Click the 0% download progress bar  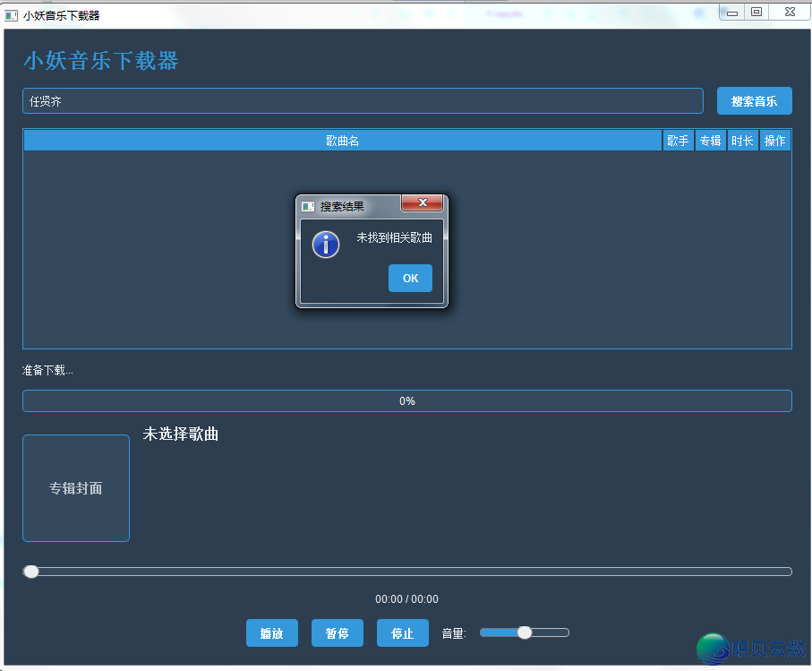pyautogui.click(x=406, y=401)
